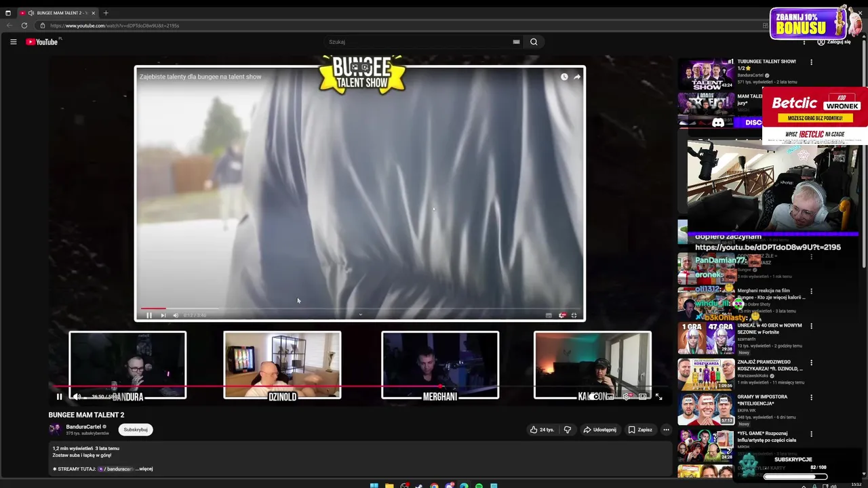Seek on the embedded clip progress bar
This screenshot has height=488, width=868.
click(359, 308)
